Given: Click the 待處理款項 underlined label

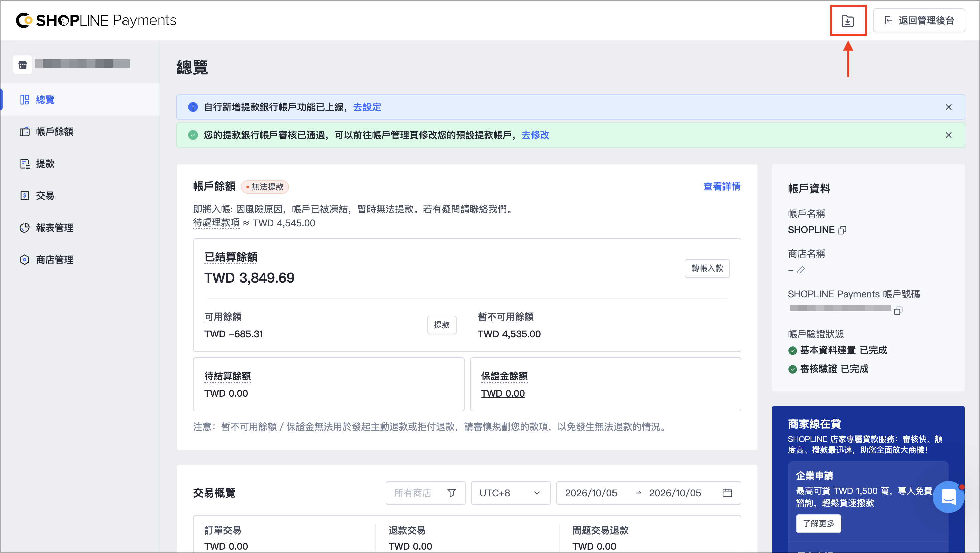Looking at the screenshot, I should (216, 223).
